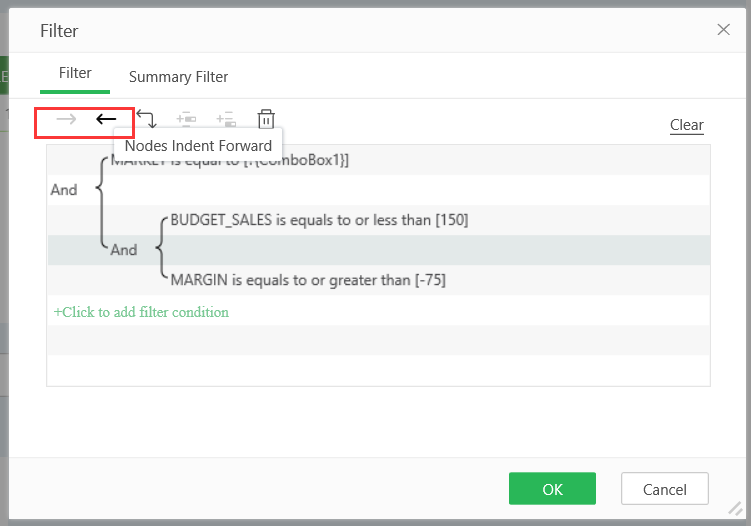Image resolution: width=751 pixels, height=526 pixels.
Task: Click the highlighted row between nested conditions
Action: [x=430, y=249]
